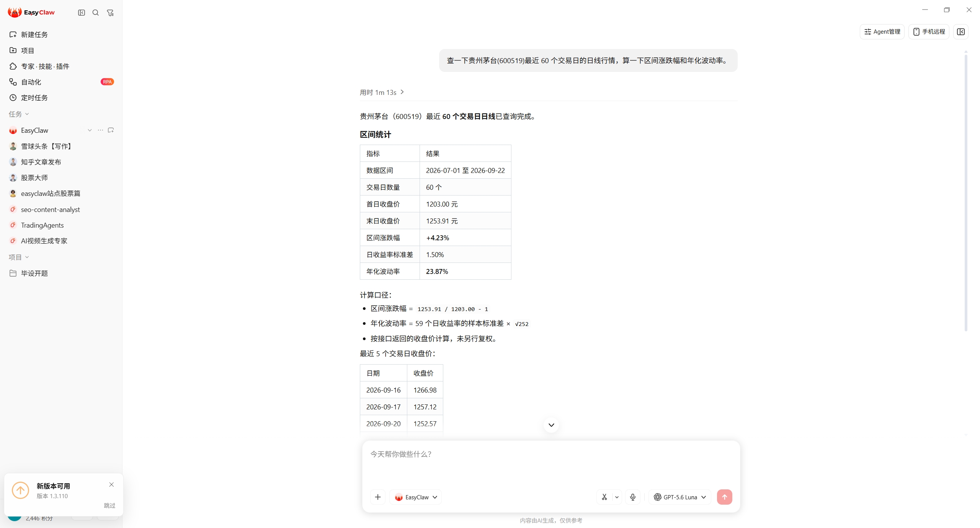Minimize the EasyClaw window
The height and width of the screenshot is (528, 980).
coord(925,10)
